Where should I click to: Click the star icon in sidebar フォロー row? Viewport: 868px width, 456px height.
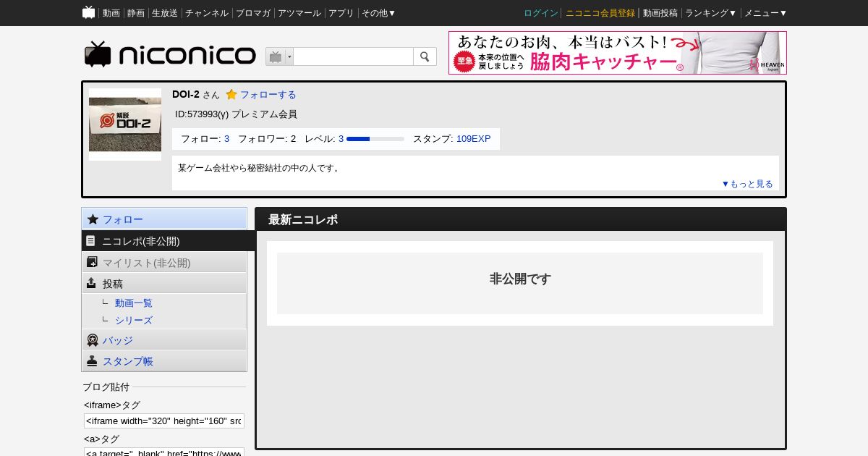93,219
